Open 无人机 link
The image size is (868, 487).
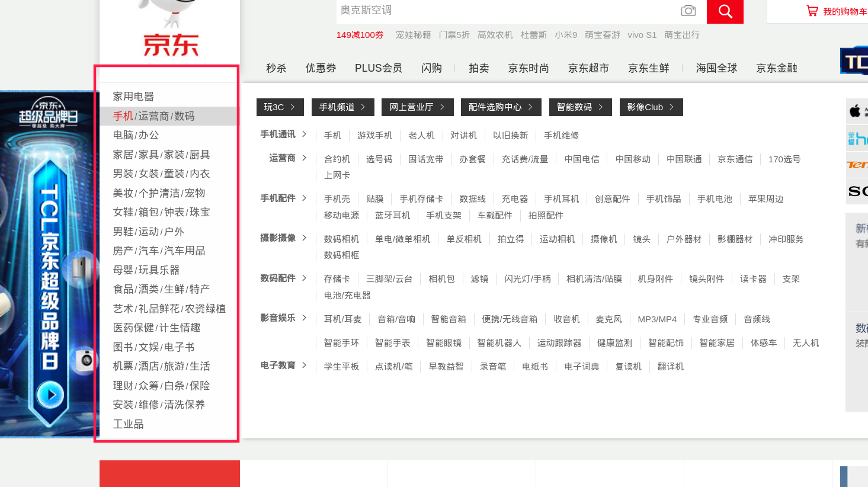coord(806,343)
